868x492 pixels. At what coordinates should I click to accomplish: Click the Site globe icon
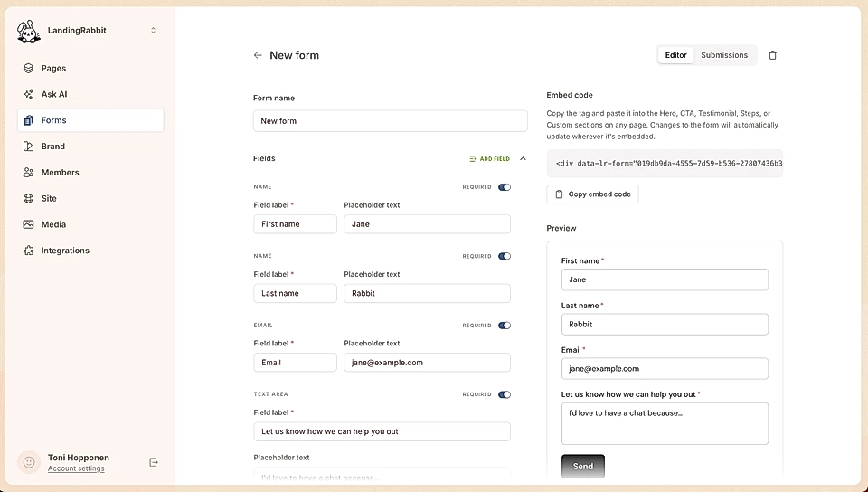click(28, 198)
